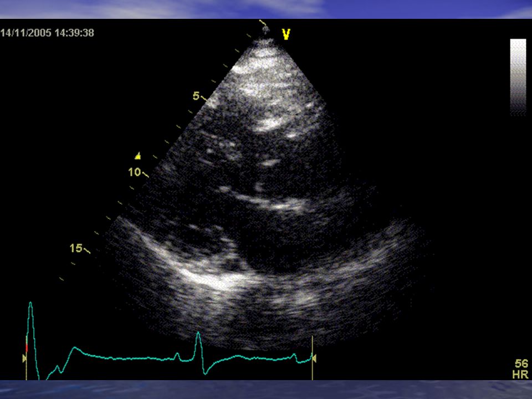Click the yellow focus triangle marker

coord(138,156)
